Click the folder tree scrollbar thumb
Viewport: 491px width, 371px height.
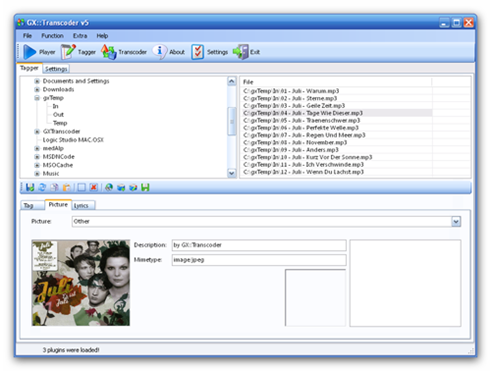(x=232, y=121)
